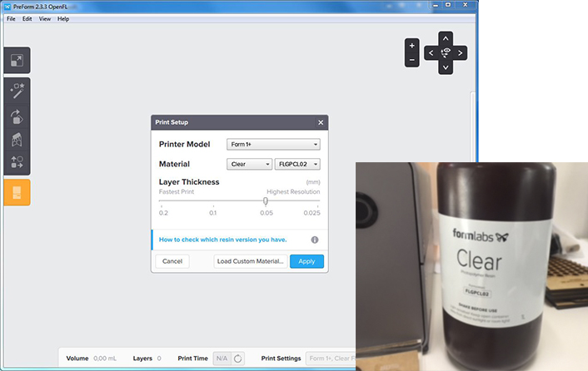The width and height of the screenshot is (588, 371).
Task: Click the Layer Thickness slider handle
Action: coord(266,201)
